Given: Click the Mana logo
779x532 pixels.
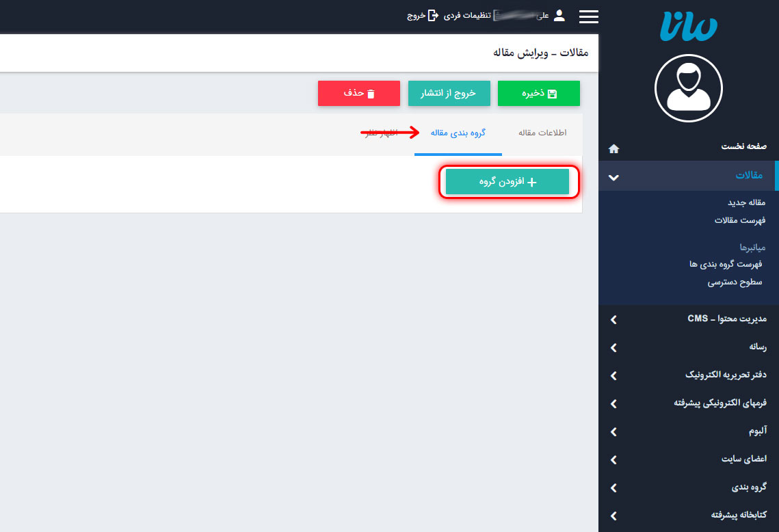Looking at the screenshot, I should click(x=688, y=25).
